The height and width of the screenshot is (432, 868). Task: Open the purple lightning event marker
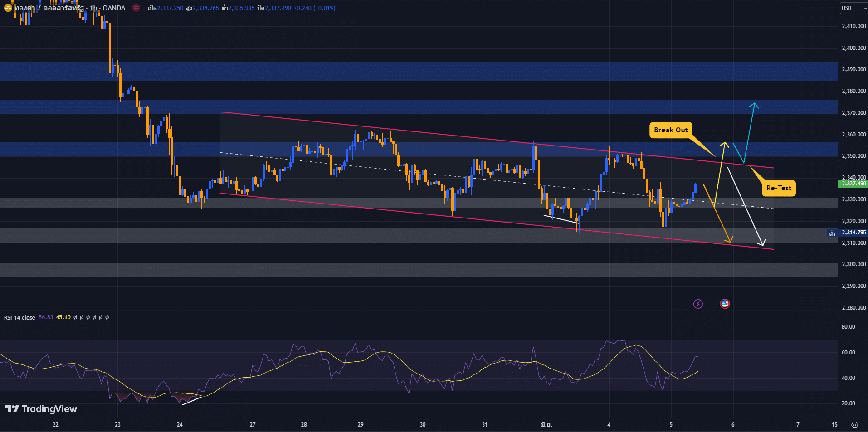698,304
